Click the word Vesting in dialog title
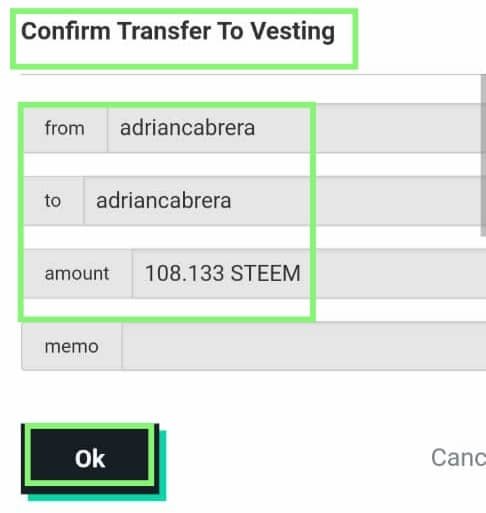 point(293,32)
